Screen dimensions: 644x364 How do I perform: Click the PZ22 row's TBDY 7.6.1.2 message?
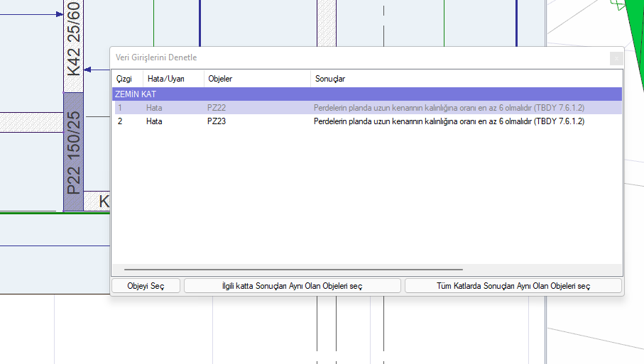coord(449,108)
